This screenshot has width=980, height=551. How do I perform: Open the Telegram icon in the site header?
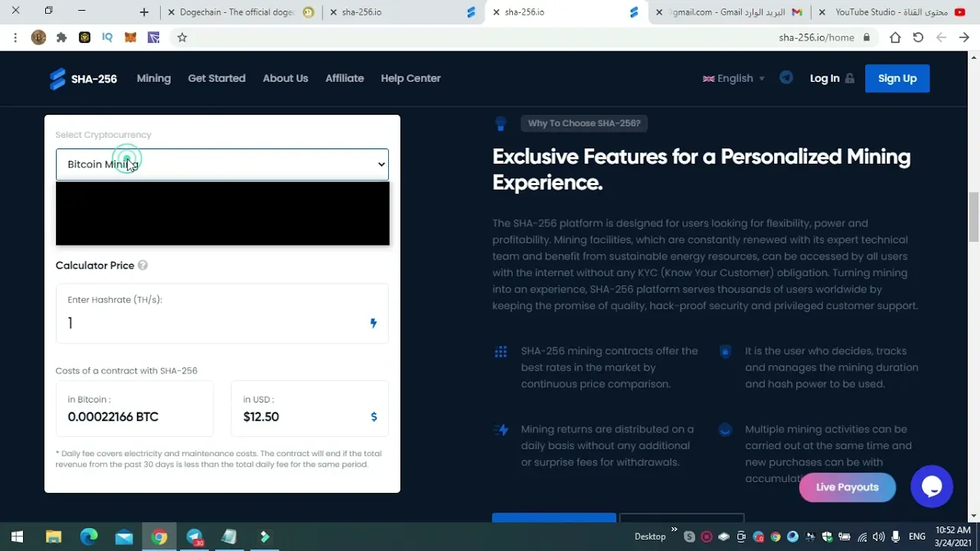(x=786, y=78)
